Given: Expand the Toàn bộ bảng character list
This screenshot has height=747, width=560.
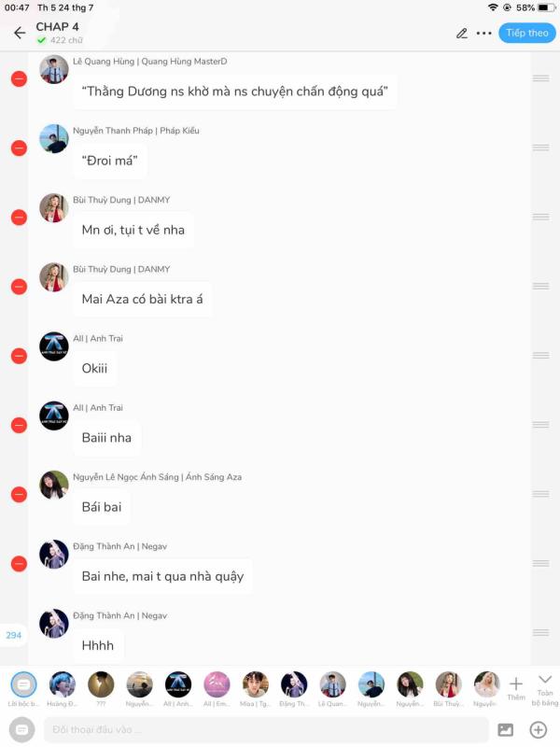Looking at the screenshot, I should point(544,687).
